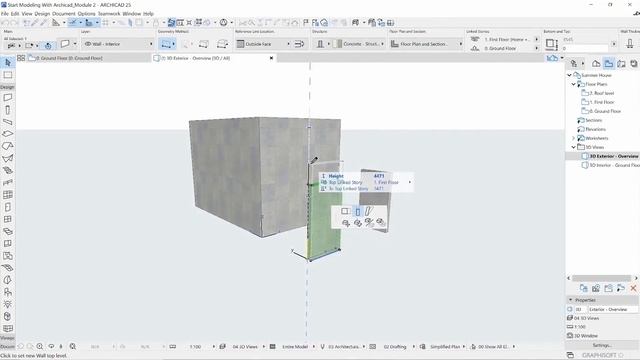The height and width of the screenshot is (360, 640).
Task: Select the Arrow tool
Action: click(8, 62)
